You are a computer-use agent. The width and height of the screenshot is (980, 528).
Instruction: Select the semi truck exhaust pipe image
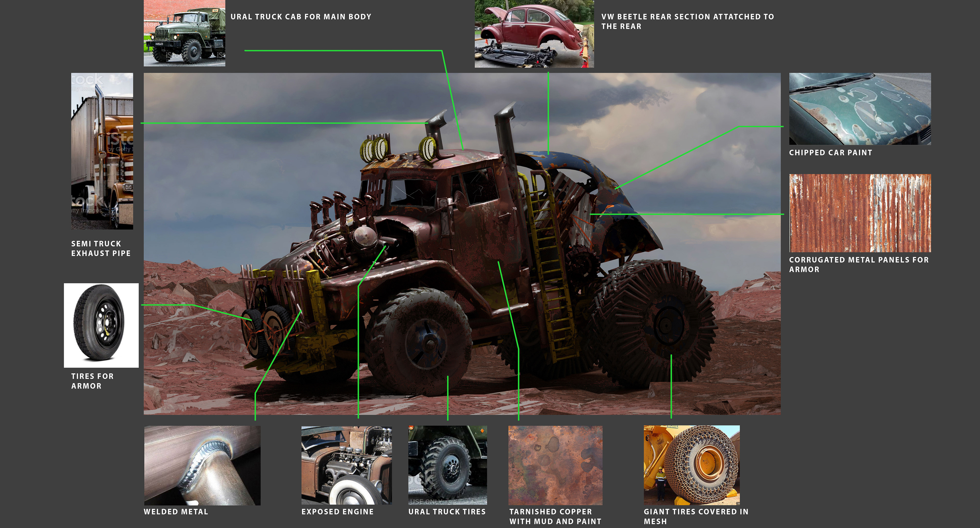click(x=102, y=151)
